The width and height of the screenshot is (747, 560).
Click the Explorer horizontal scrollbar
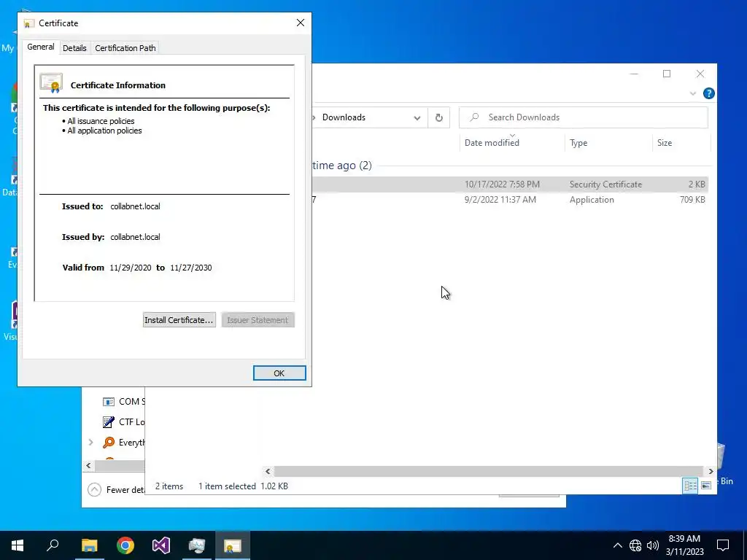click(488, 472)
